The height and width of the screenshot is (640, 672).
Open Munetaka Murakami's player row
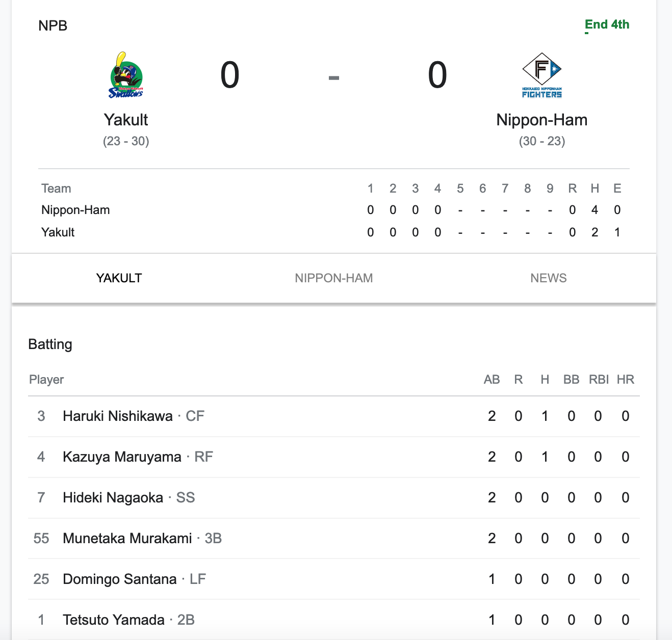coord(334,539)
